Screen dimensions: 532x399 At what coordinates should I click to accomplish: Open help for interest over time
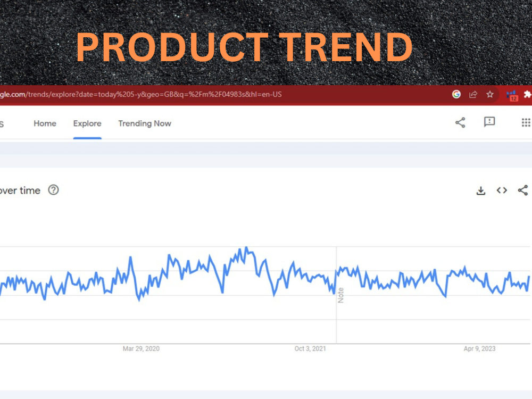click(x=53, y=190)
